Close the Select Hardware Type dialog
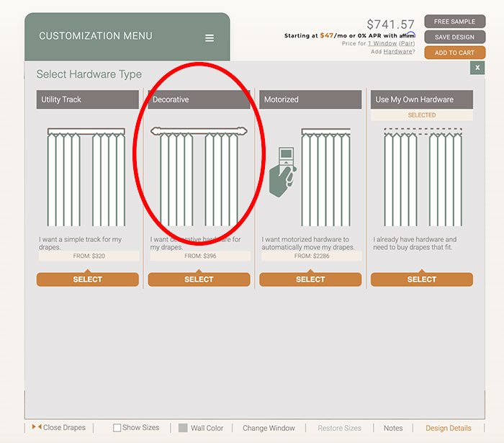The image size is (504, 443). coord(477,68)
